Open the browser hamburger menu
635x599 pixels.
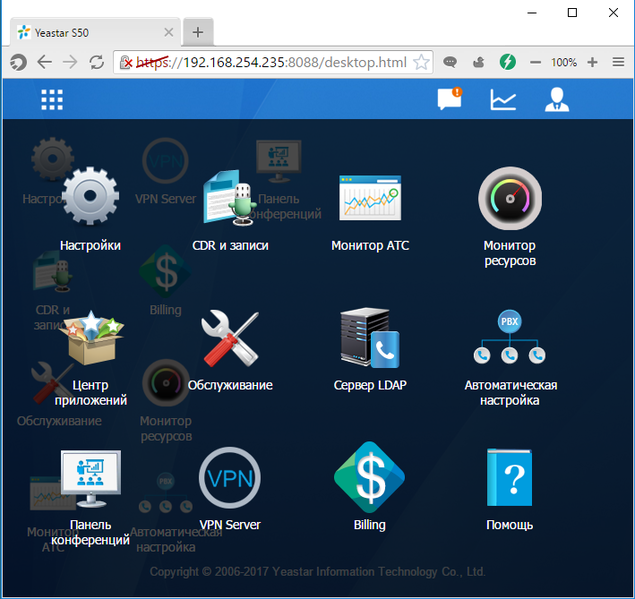coord(618,62)
